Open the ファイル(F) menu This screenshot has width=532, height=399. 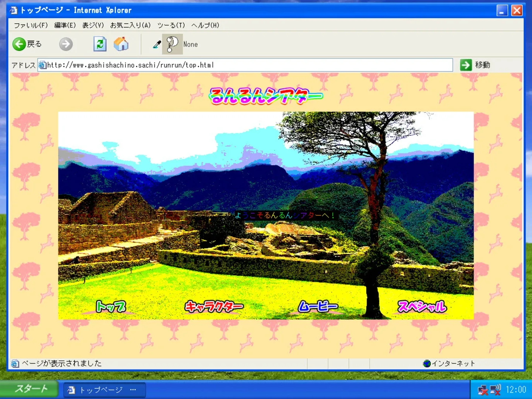pos(30,25)
